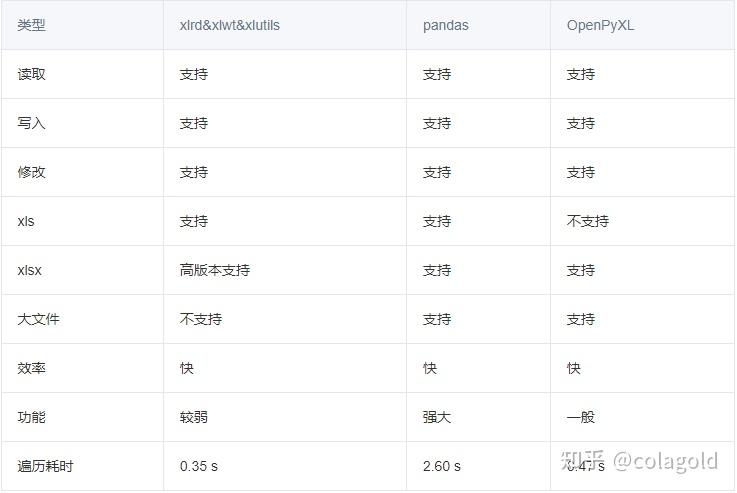Select "不支持" in the OpenPyXL column

click(587, 221)
